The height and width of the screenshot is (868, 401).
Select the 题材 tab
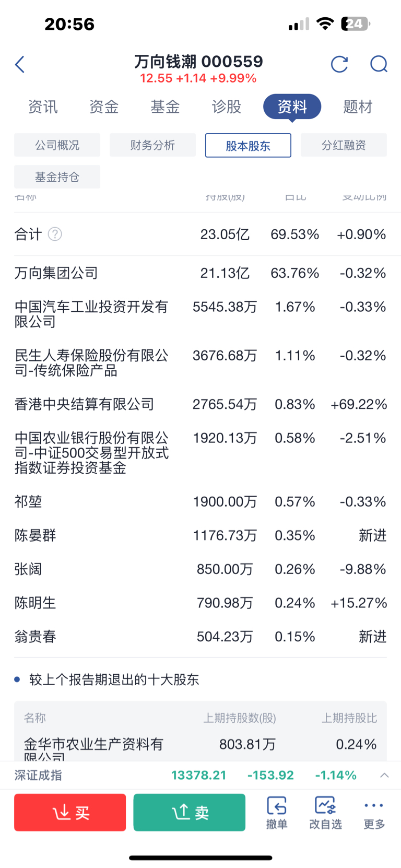(358, 107)
